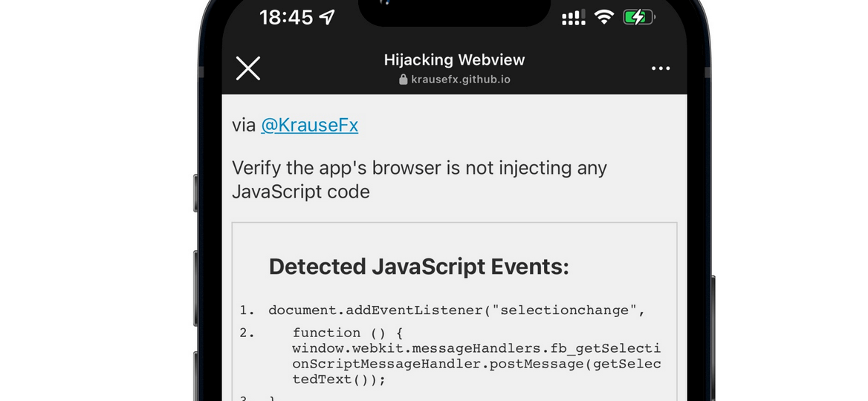Click list number 1 in the code block
This screenshot has width=868, height=401.
pos(247,310)
